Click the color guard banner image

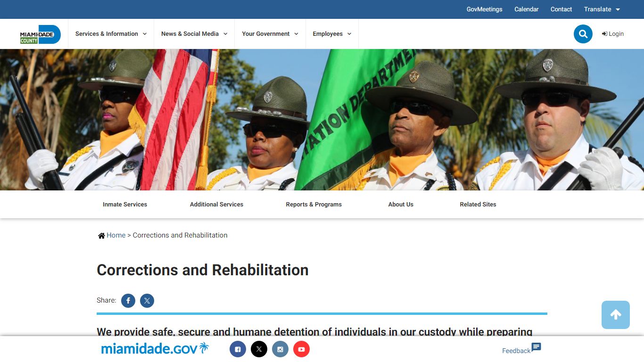pyautogui.click(x=322, y=120)
